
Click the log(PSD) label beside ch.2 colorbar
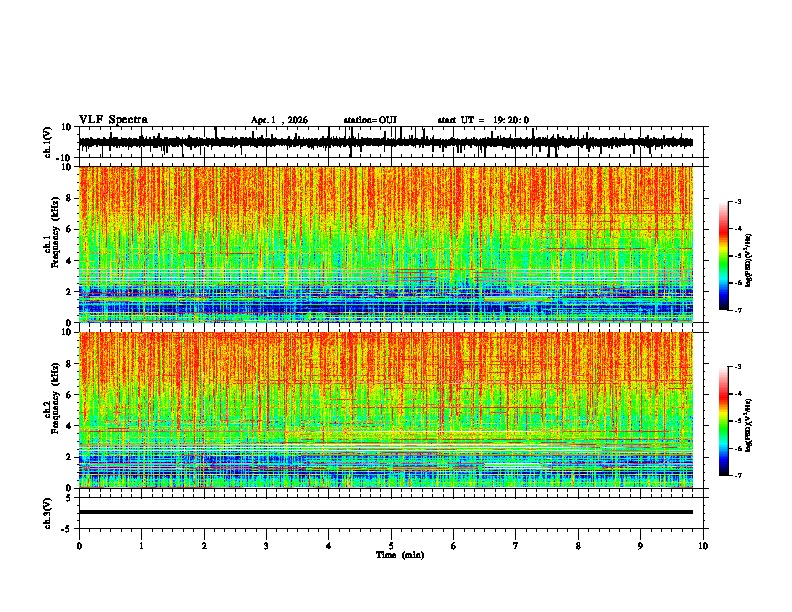[749, 425]
